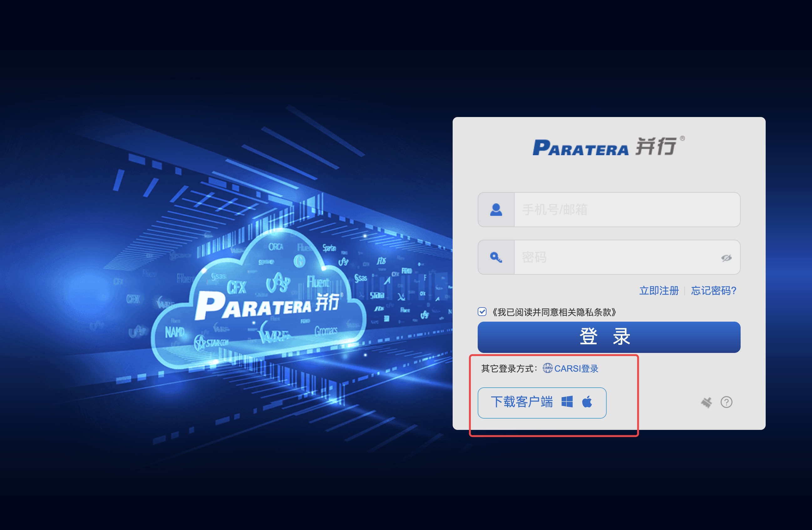Open the 立即注册 registration link

tap(659, 291)
